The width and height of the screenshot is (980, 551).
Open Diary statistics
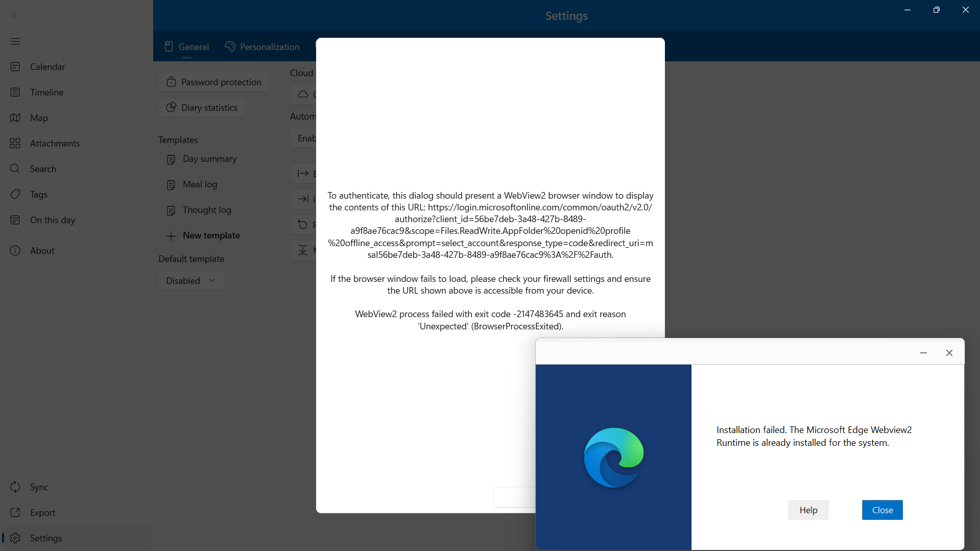(x=202, y=108)
